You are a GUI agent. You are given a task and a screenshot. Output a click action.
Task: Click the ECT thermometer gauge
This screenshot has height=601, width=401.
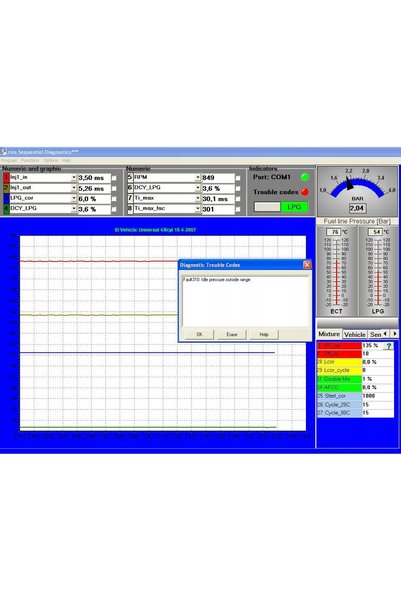(x=336, y=272)
